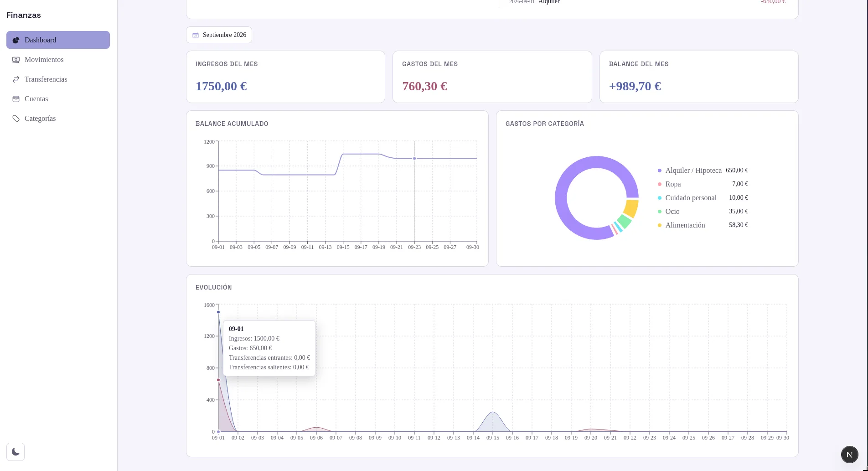Click the Categorías tag icon
The width and height of the screenshot is (868, 471).
click(16, 119)
